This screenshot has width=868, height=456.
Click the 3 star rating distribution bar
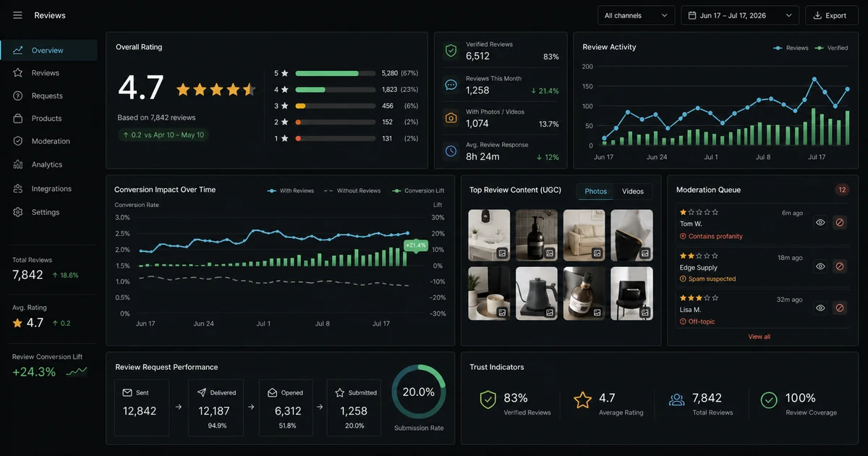(336, 106)
